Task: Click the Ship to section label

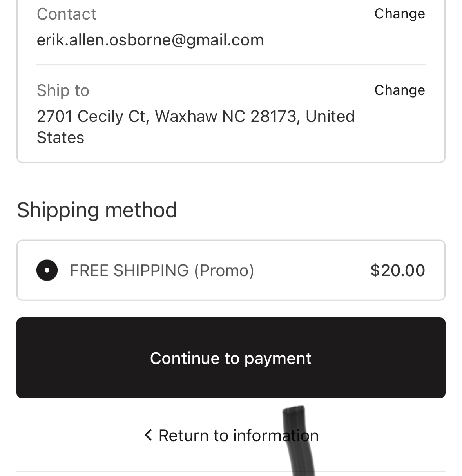Action: (x=63, y=90)
